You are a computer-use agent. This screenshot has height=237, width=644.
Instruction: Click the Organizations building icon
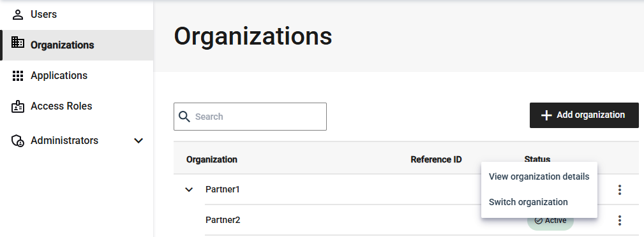(18, 42)
